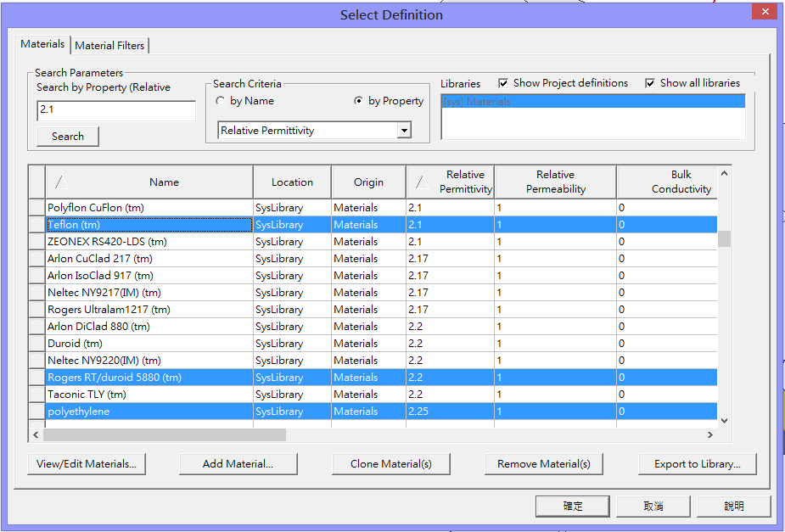The width and height of the screenshot is (785, 532).
Task: Select the polyethylene material
Action: pyautogui.click(x=149, y=412)
